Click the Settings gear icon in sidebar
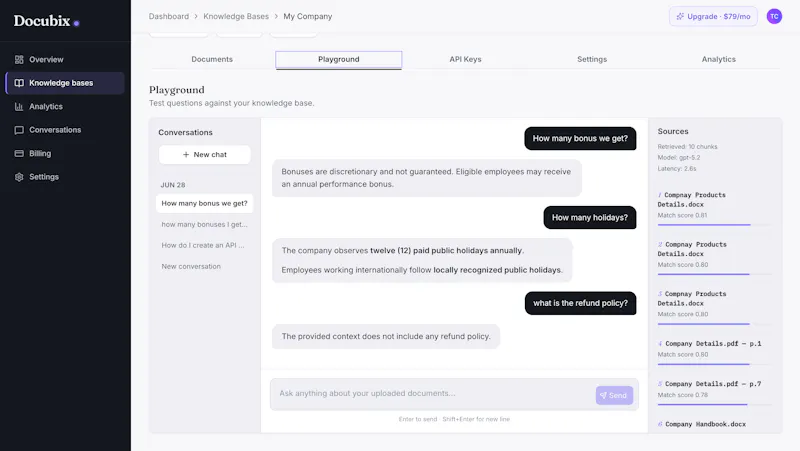The height and width of the screenshot is (451, 800). [x=19, y=177]
